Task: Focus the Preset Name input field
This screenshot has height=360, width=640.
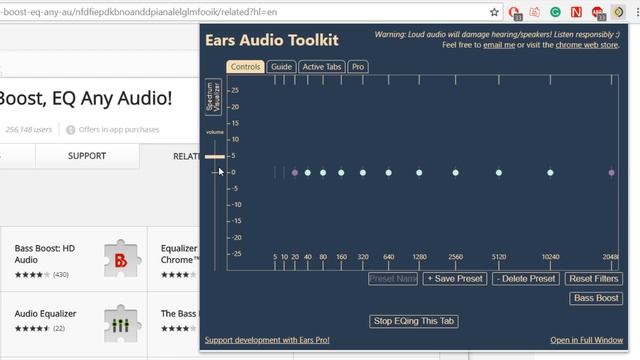Action: pos(393,279)
